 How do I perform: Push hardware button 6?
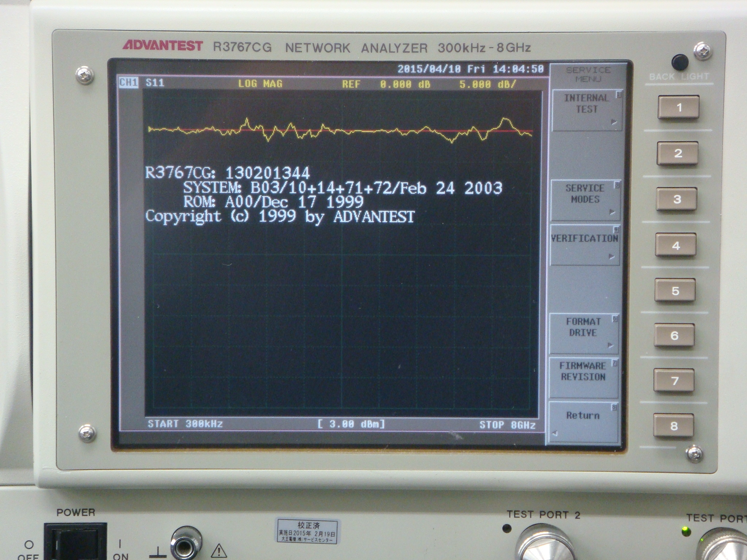(x=674, y=335)
